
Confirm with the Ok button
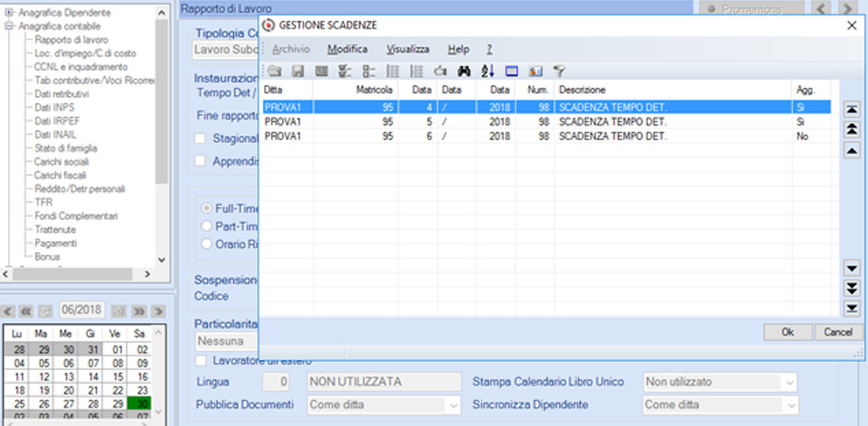(787, 332)
